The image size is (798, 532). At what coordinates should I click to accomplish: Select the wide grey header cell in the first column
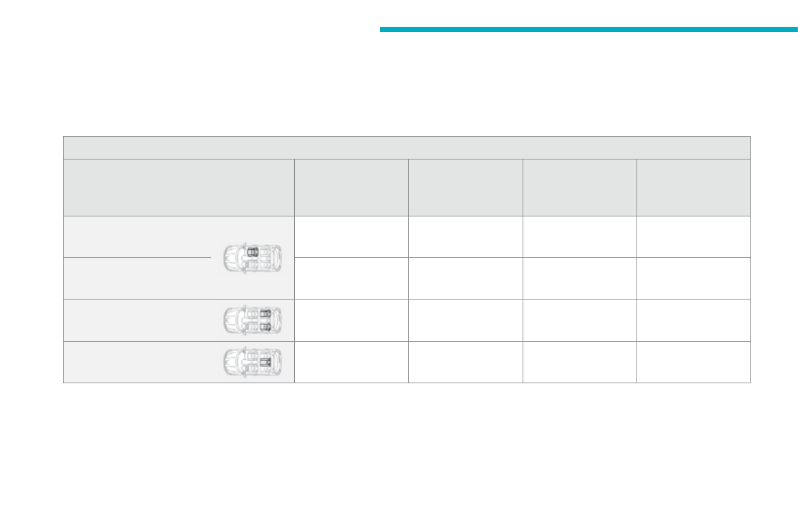point(178,187)
